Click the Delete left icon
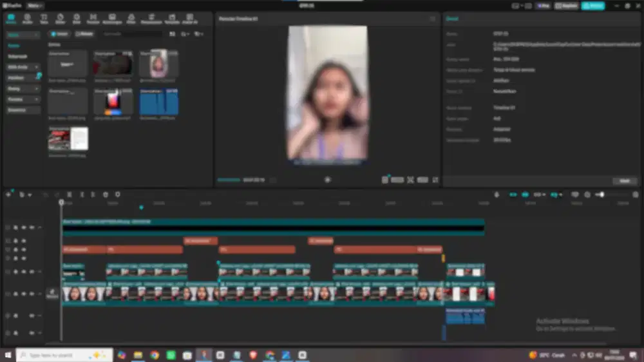 82,195
